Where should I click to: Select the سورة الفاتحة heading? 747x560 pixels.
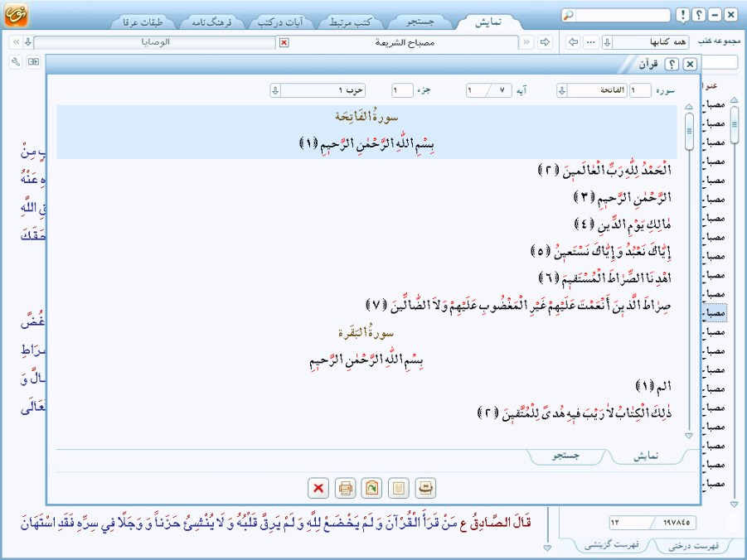366,116
